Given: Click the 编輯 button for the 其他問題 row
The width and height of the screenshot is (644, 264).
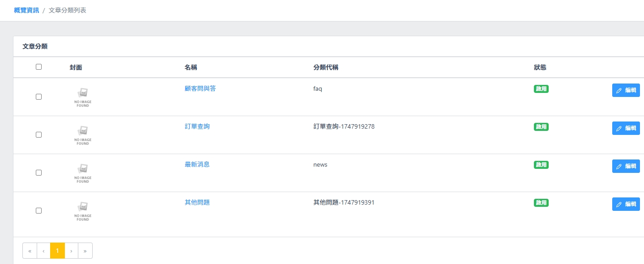Looking at the screenshot, I should point(626,204).
